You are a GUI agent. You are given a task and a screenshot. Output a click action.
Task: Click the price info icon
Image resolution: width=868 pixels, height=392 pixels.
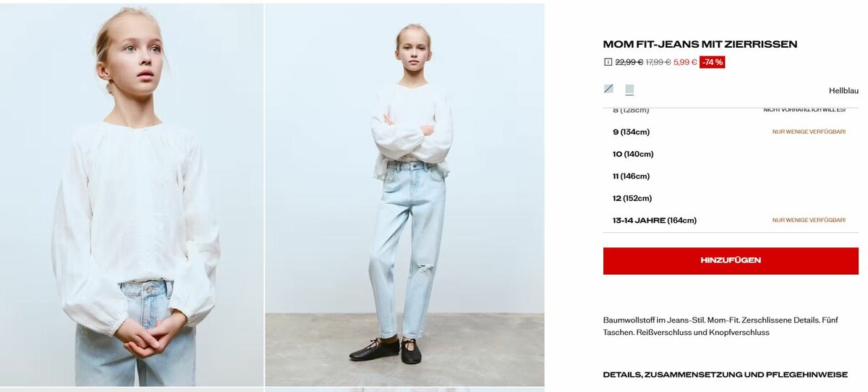tap(608, 62)
